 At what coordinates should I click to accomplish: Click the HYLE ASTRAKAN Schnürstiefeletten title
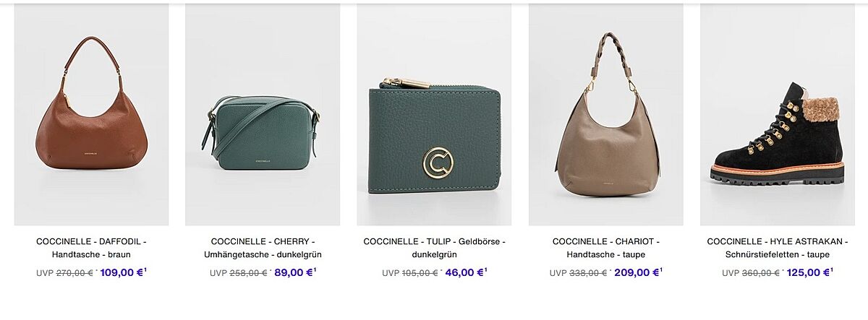[778, 248]
